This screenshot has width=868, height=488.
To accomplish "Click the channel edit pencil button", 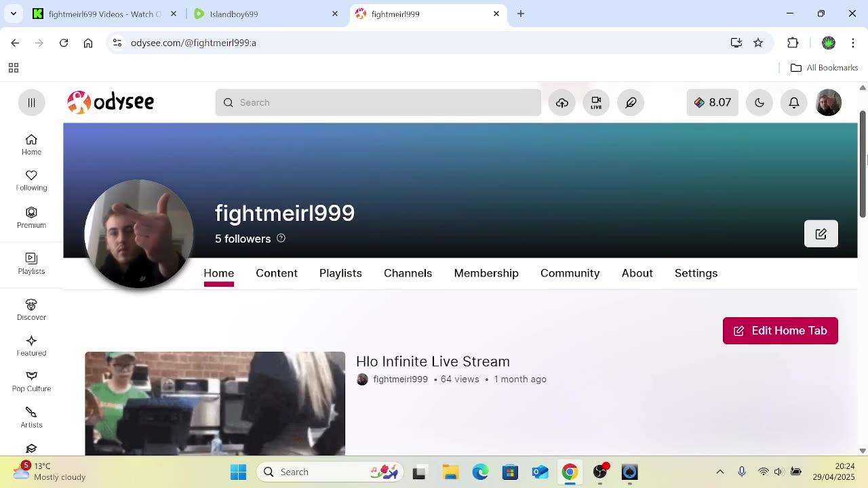I will 821,234.
